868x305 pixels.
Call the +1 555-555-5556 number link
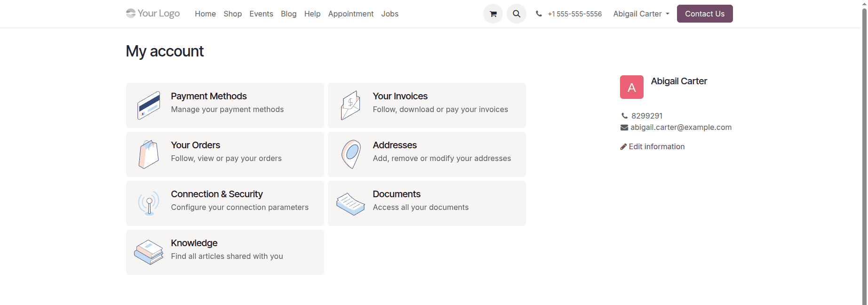575,14
